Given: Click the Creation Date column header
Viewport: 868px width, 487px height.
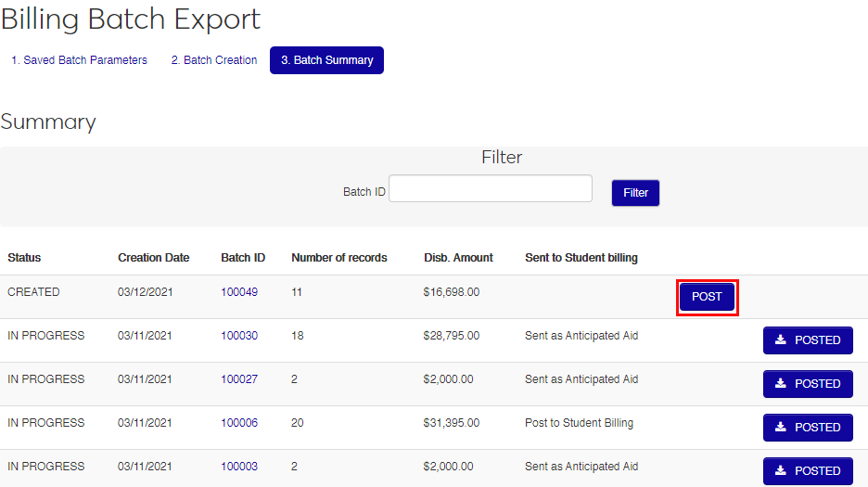Looking at the screenshot, I should 154,258.
